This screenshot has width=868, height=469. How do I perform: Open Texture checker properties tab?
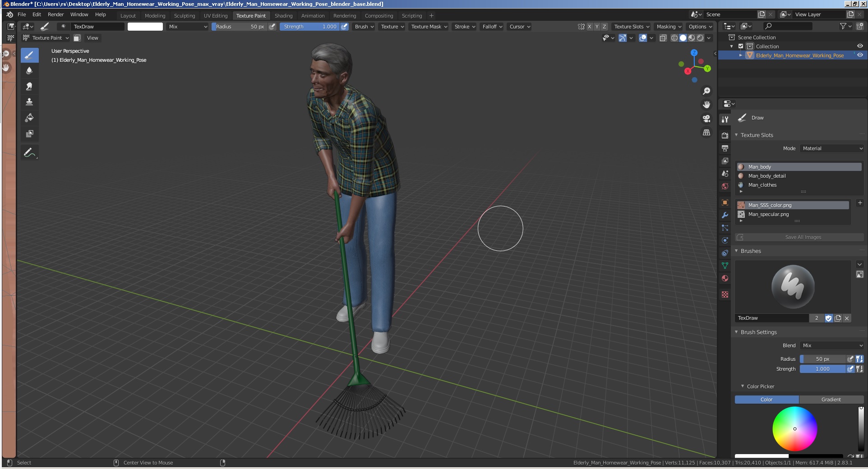[725, 294]
